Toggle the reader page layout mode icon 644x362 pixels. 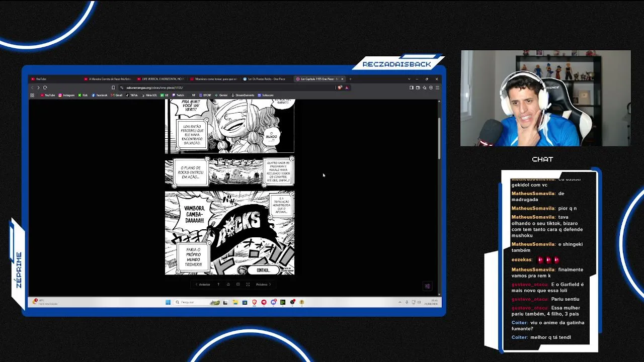pyautogui.click(x=238, y=285)
